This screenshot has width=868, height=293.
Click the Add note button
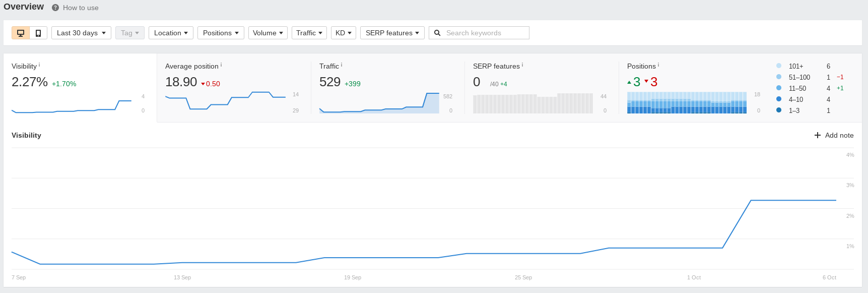(x=834, y=135)
